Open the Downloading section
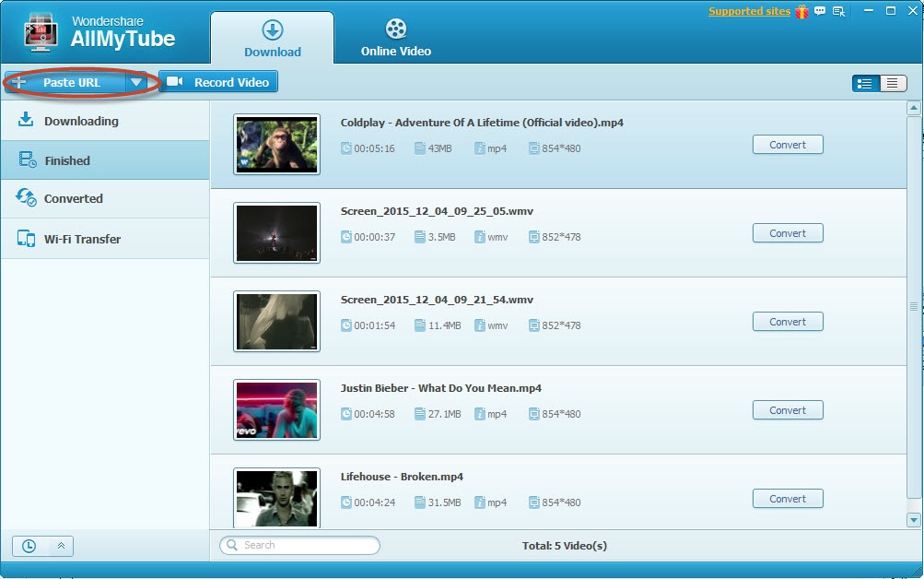Screen dimensions: 924x579 105,121
